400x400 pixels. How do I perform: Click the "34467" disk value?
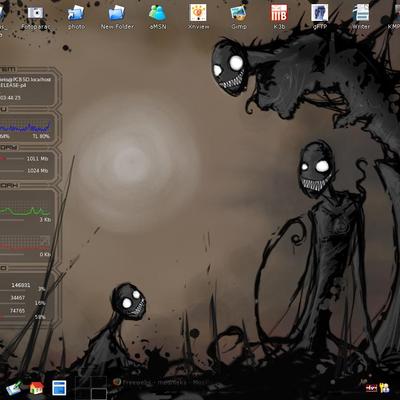click(x=18, y=298)
